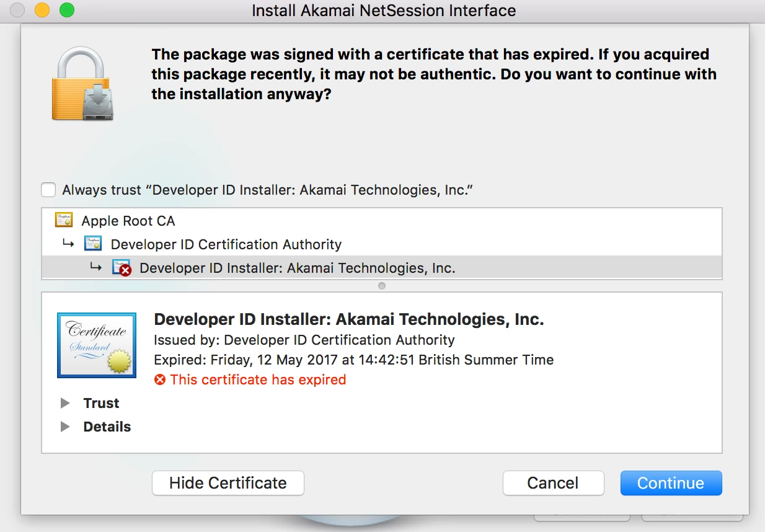Viewport: 765px width, 532px height.
Task: Expand the Trust section
Action: click(65, 403)
